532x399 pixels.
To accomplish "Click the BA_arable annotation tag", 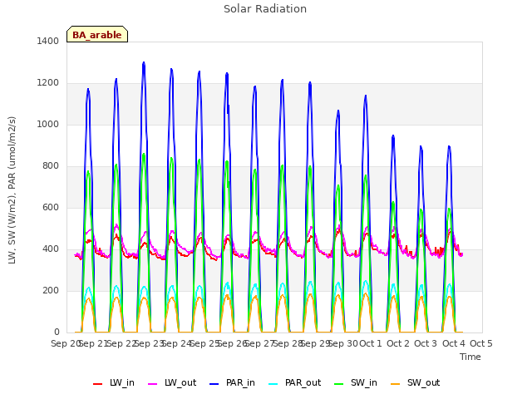I will (97, 34).
